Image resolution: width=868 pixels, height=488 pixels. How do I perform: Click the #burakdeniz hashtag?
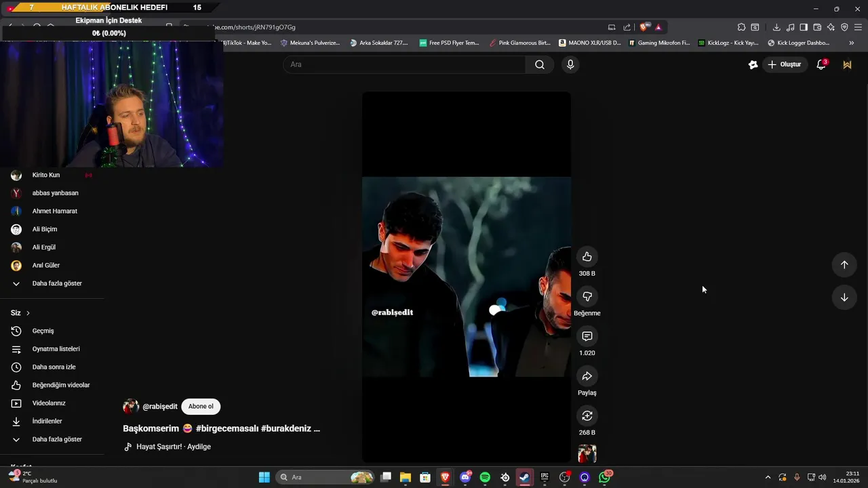pyautogui.click(x=285, y=428)
